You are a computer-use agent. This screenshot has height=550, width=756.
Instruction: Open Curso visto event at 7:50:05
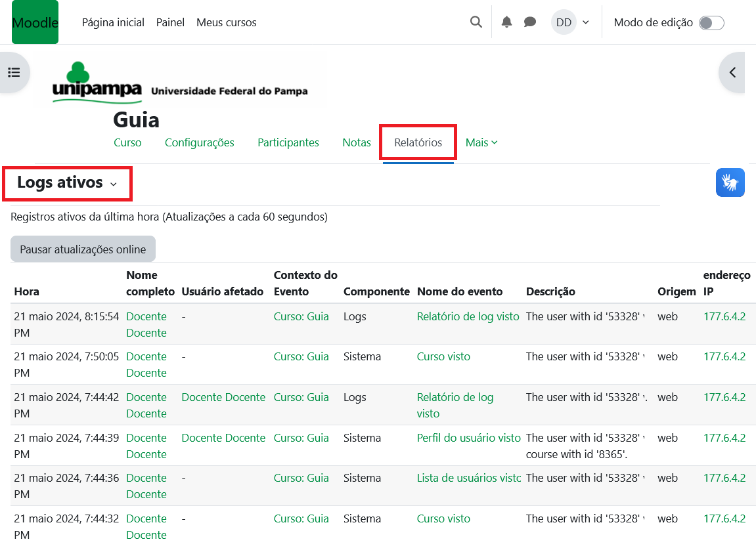[443, 356]
